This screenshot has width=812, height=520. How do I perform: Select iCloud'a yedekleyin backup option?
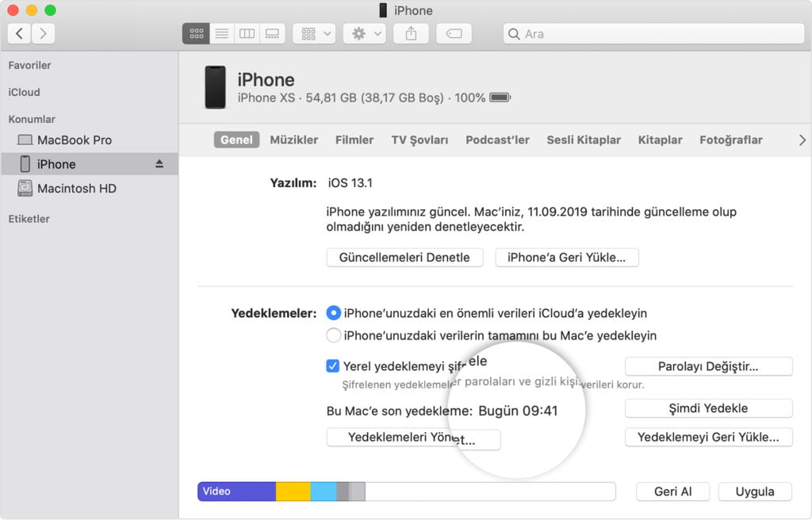334,313
